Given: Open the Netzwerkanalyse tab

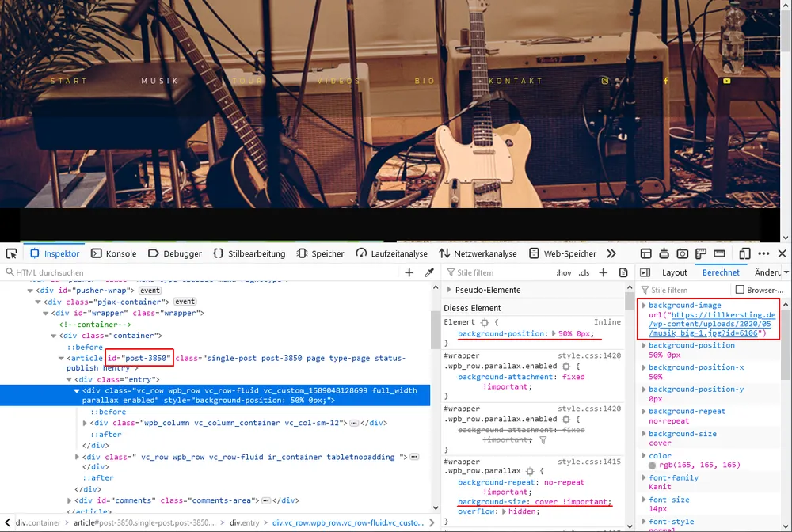Looking at the screenshot, I should [478, 253].
